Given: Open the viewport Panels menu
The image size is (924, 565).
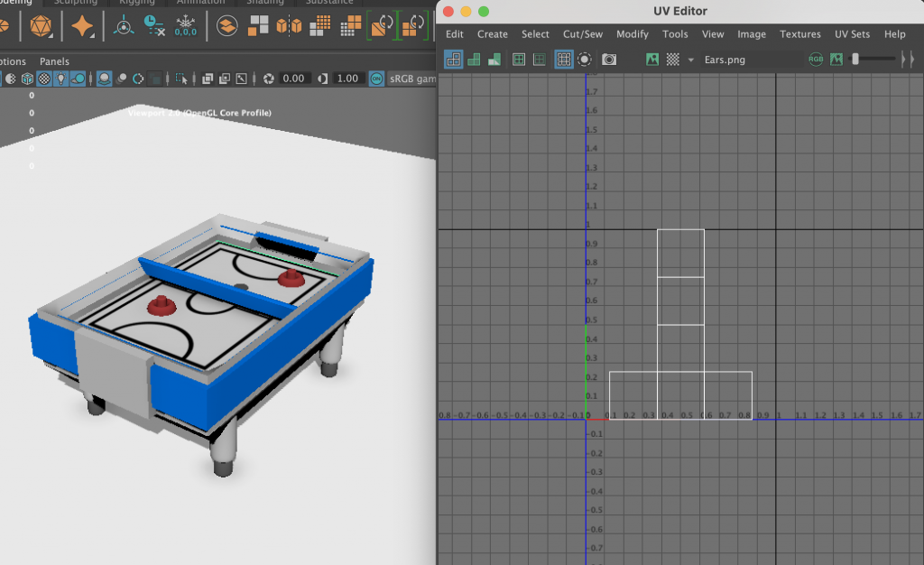Looking at the screenshot, I should coord(54,61).
